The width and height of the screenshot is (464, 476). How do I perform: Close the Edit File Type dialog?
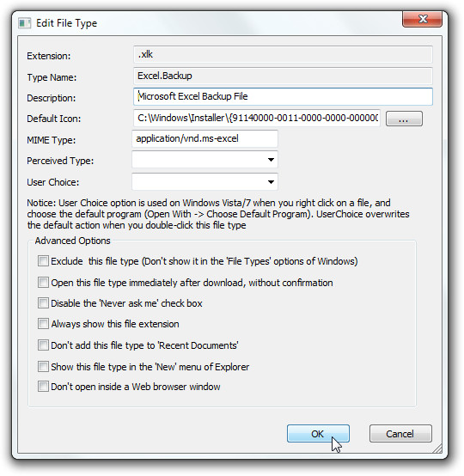click(422, 19)
